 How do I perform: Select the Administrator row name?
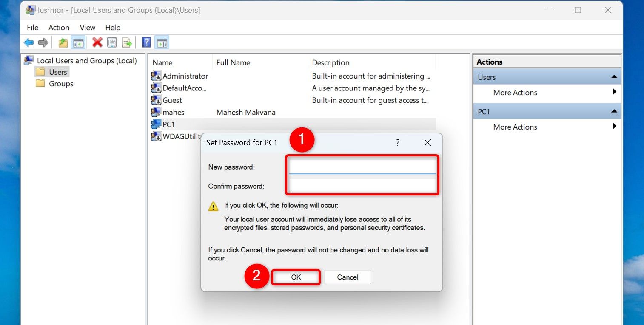pos(185,76)
